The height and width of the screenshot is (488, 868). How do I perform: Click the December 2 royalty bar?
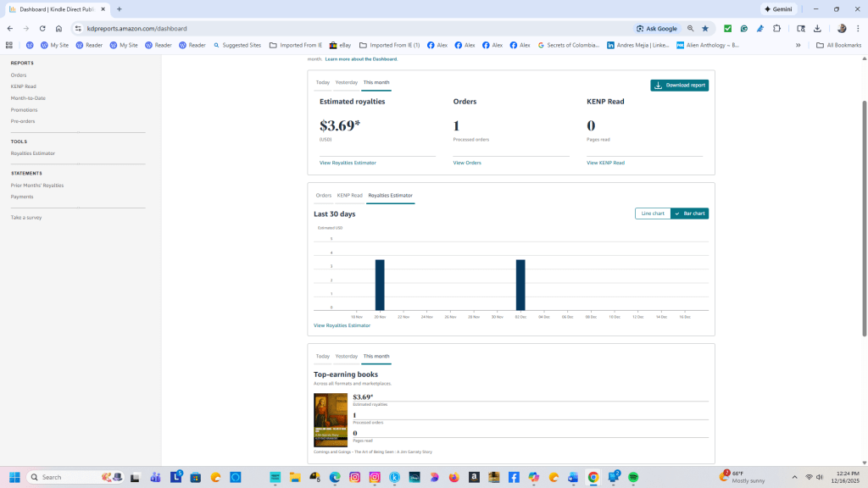pos(520,285)
